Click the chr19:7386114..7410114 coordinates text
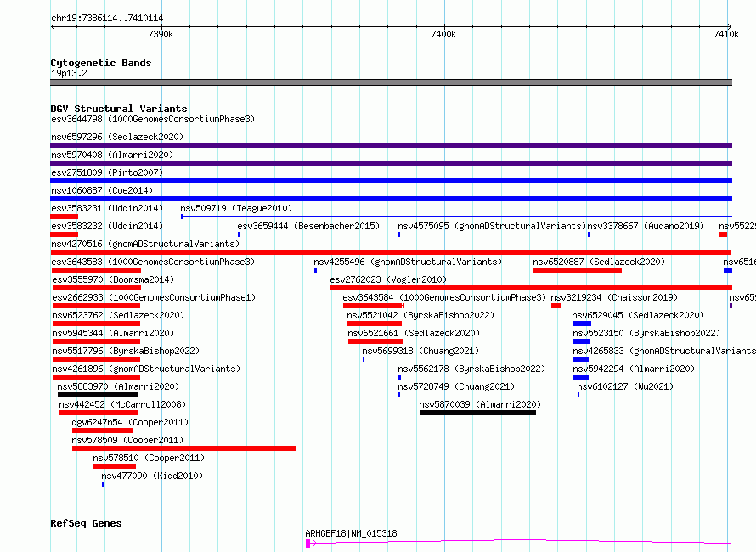The height and width of the screenshot is (552, 756). (x=107, y=19)
